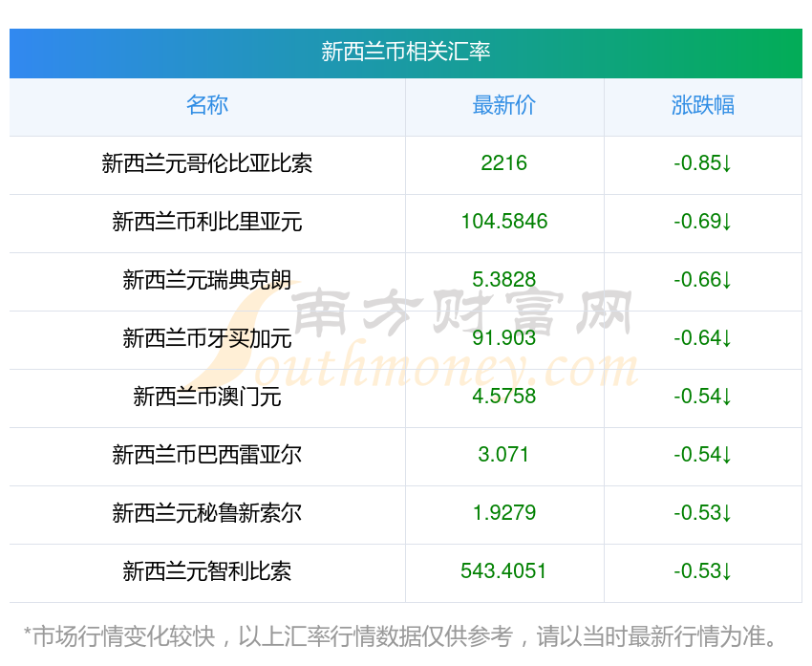Select the 新西兰元秘鲁新索尔 row name
812x666 pixels.
pos(207,513)
